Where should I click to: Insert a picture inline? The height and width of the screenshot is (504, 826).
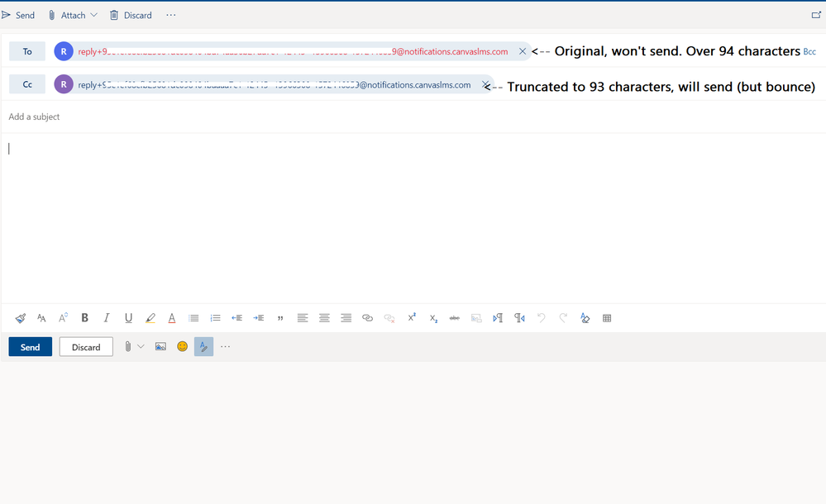(x=160, y=346)
